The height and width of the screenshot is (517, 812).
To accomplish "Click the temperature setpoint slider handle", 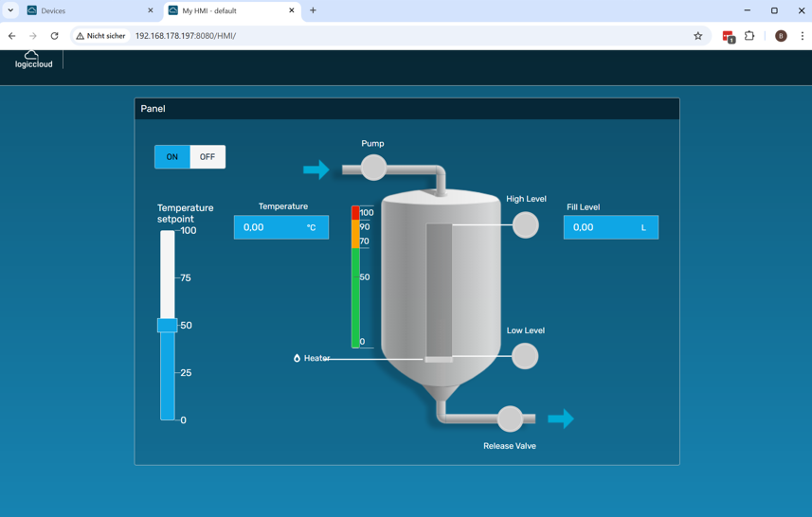I will 168,325.
